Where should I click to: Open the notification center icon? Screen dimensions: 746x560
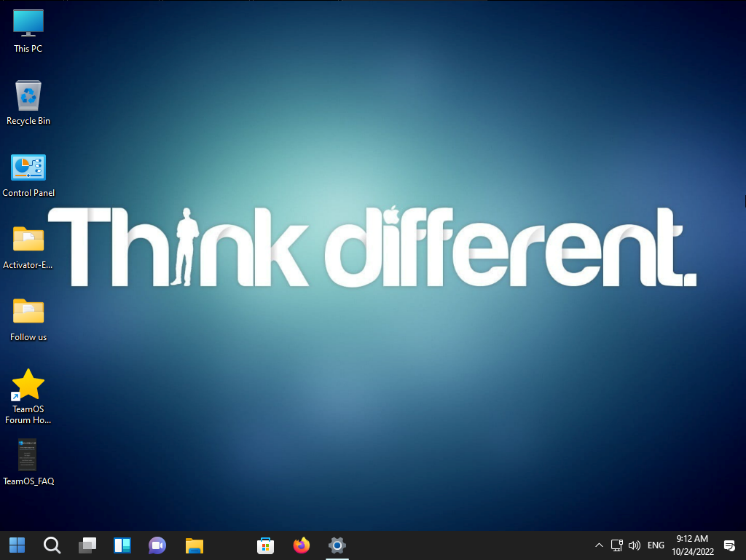729,545
